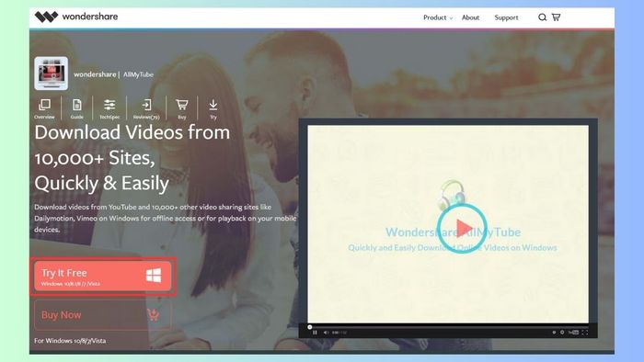Open the shopping cart icon in header
The width and height of the screenshot is (644, 362).
(556, 17)
